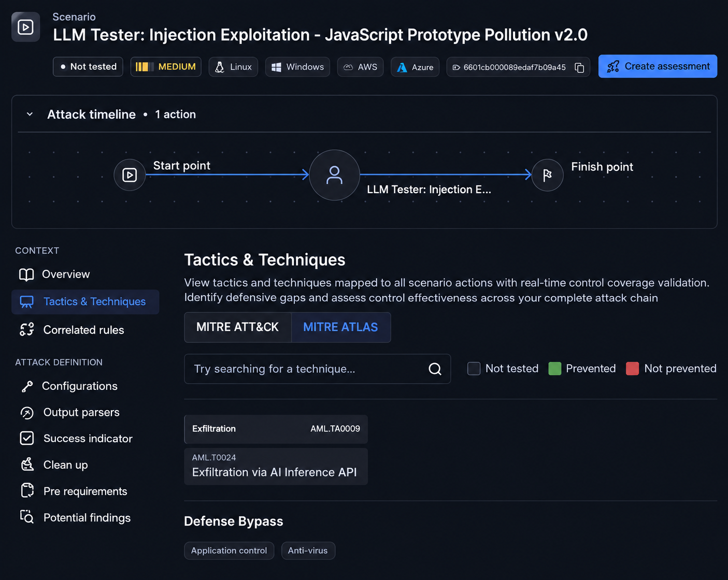Image resolution: width=728 pixels, height=580 pixels.
Task: Click the '1 action' count text
Action: coord(176,114)
